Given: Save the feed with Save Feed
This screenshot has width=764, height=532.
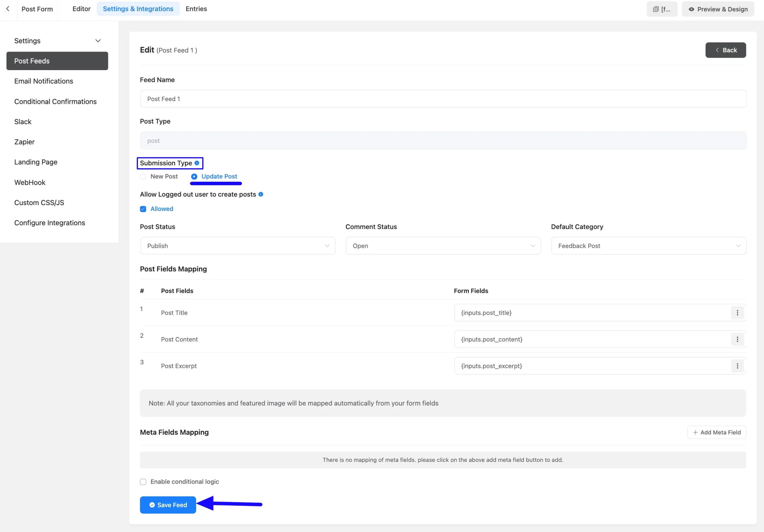Looking at the screenshot, I should (168, 505).
